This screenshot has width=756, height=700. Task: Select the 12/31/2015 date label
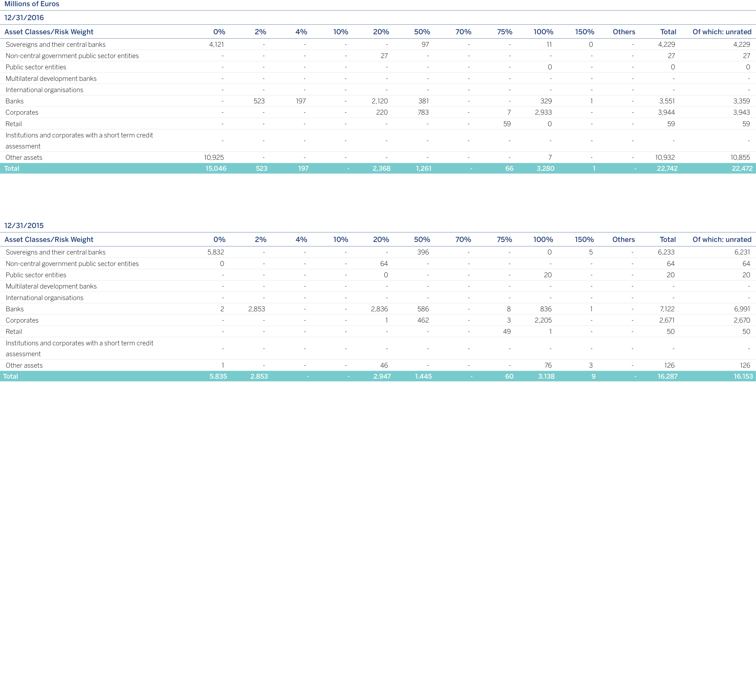point(24,226)
